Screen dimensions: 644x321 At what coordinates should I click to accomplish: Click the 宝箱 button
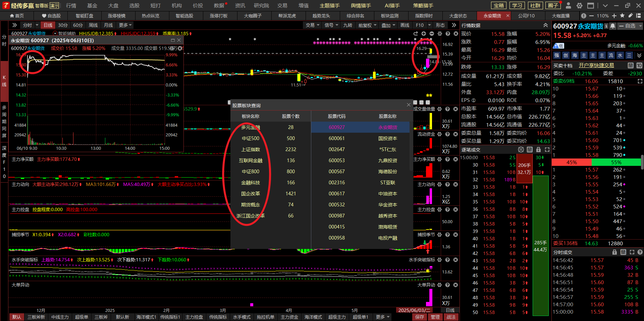(x=499, y=5)
